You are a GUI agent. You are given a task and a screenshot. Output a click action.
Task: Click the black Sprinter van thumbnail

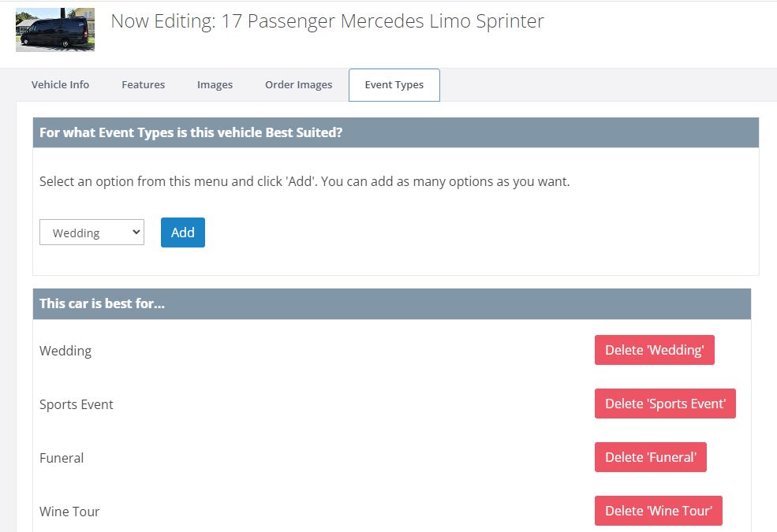pos(55,30)
